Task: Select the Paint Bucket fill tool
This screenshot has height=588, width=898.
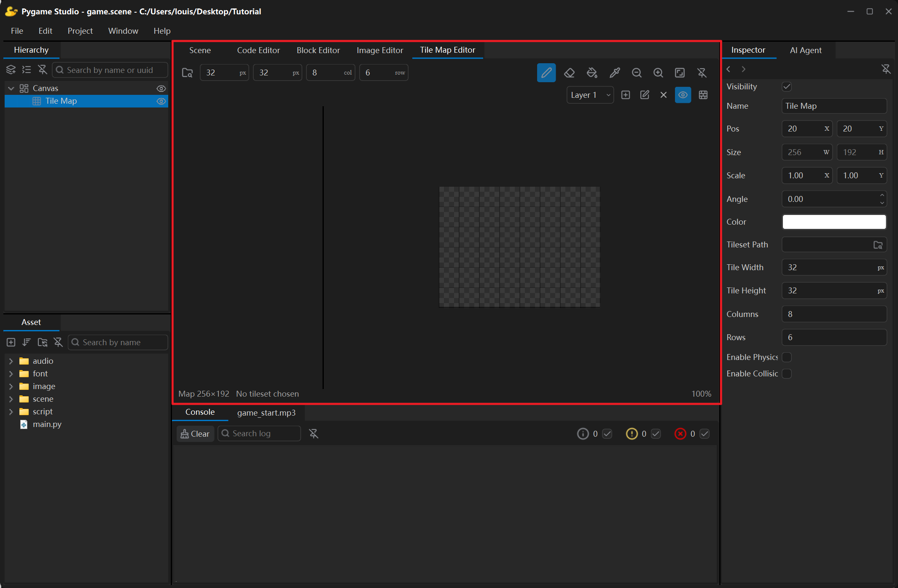Action: pos(592,72)
